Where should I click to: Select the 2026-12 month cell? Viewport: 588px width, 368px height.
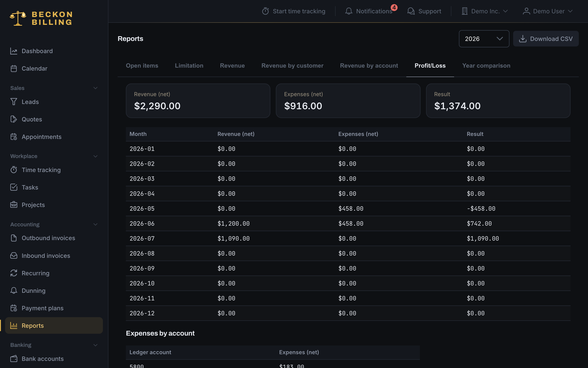[142, 313]
